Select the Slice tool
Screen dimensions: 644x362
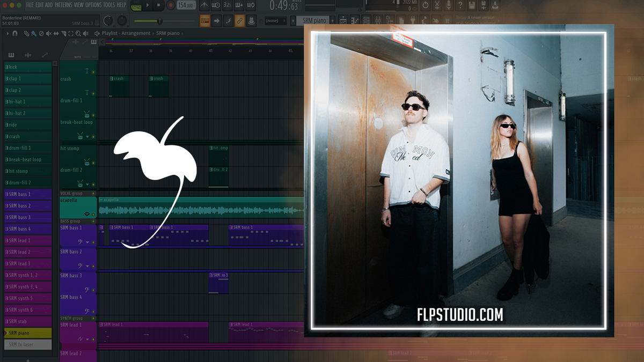click(63, 33)
